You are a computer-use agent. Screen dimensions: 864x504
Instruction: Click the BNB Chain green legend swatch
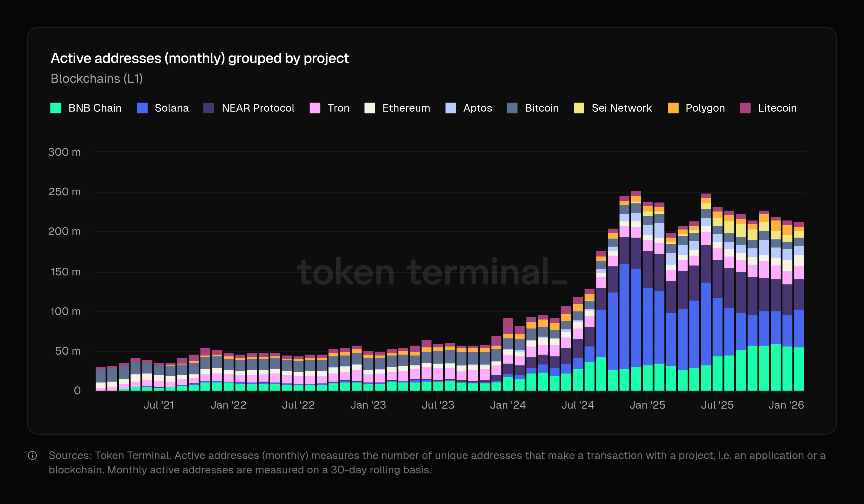tap(55, 108)
